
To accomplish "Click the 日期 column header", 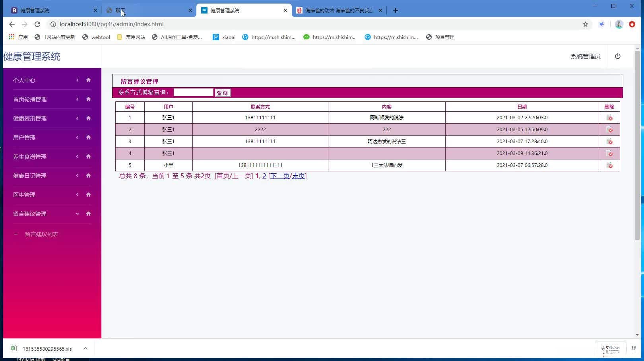I will [522, 107].
